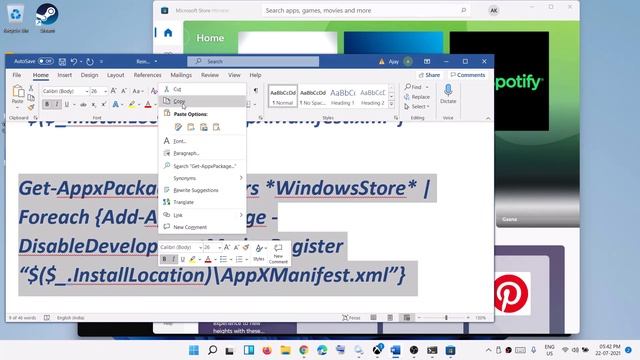Open the ribbon font size dropdown
This screenshot has height=360, width=640.
click(105, 91)
